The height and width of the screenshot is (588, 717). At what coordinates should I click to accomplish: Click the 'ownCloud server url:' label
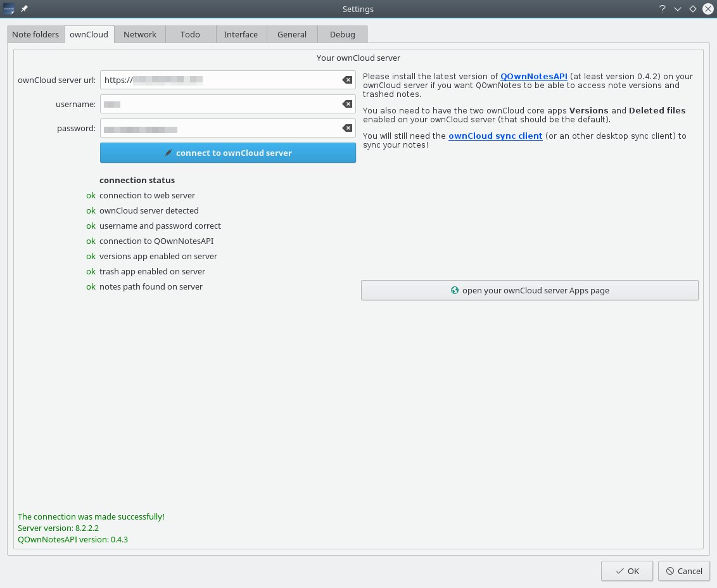(x=57, y=80)
